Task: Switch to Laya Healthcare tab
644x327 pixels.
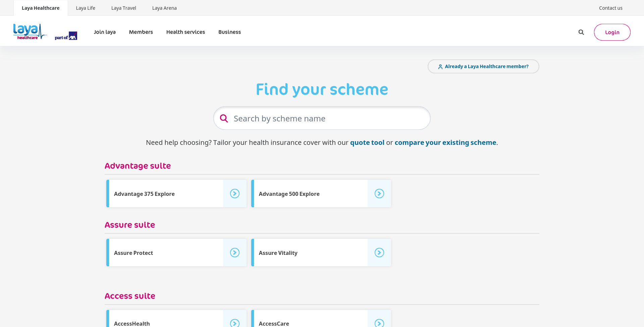Action: (x=41, y=8)
